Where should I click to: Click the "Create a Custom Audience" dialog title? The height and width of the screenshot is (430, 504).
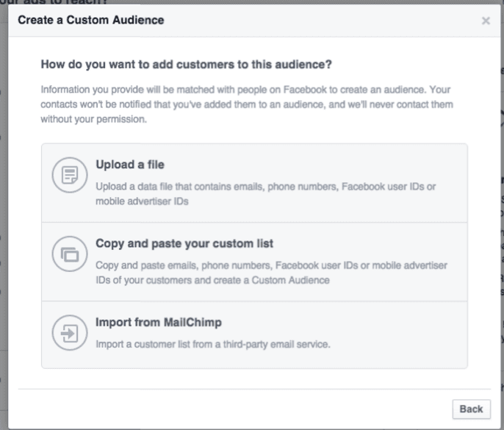click(90, 20)
